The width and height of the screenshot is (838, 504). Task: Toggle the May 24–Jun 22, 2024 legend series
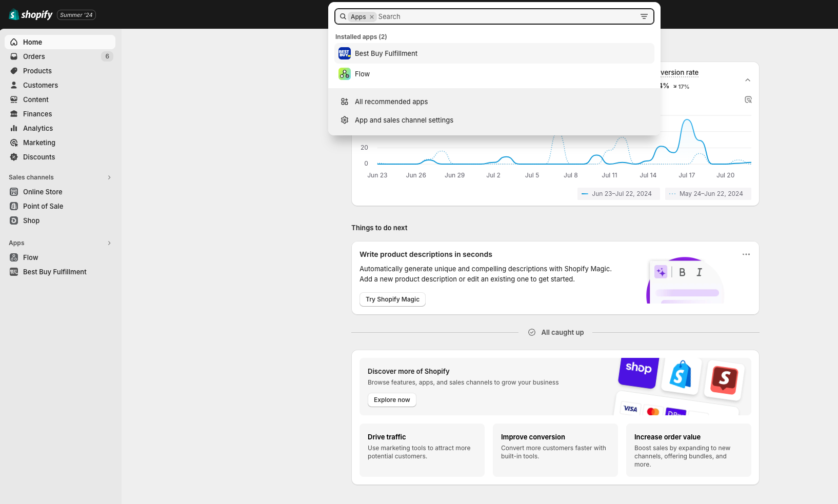708,194
